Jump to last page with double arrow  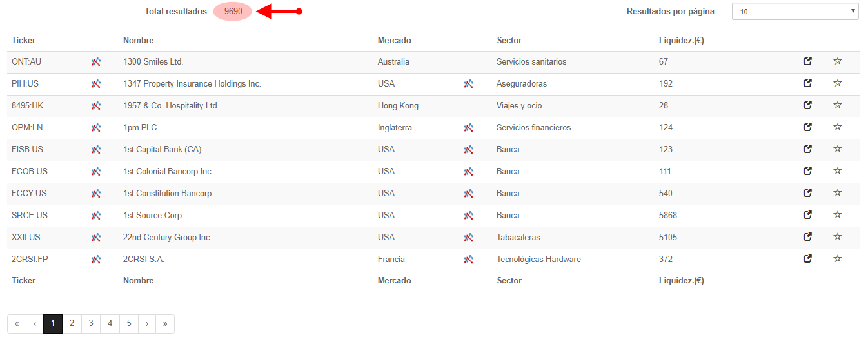165,323
